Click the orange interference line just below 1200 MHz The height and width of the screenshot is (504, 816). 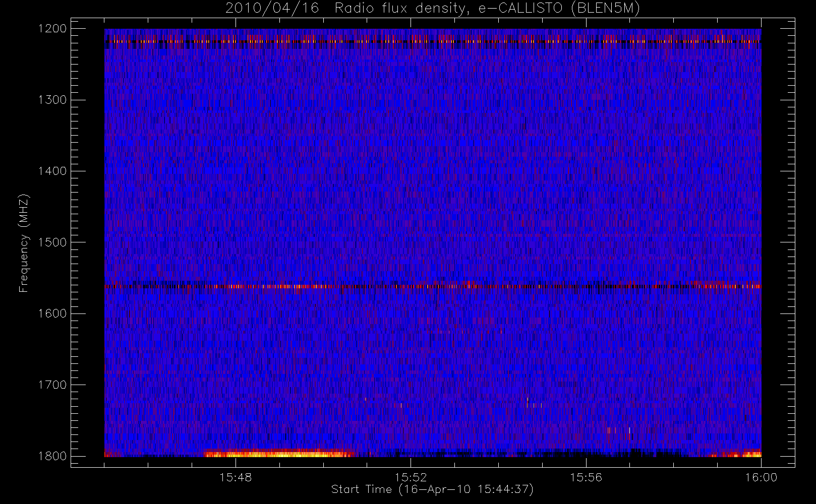[x=433, y=41]
